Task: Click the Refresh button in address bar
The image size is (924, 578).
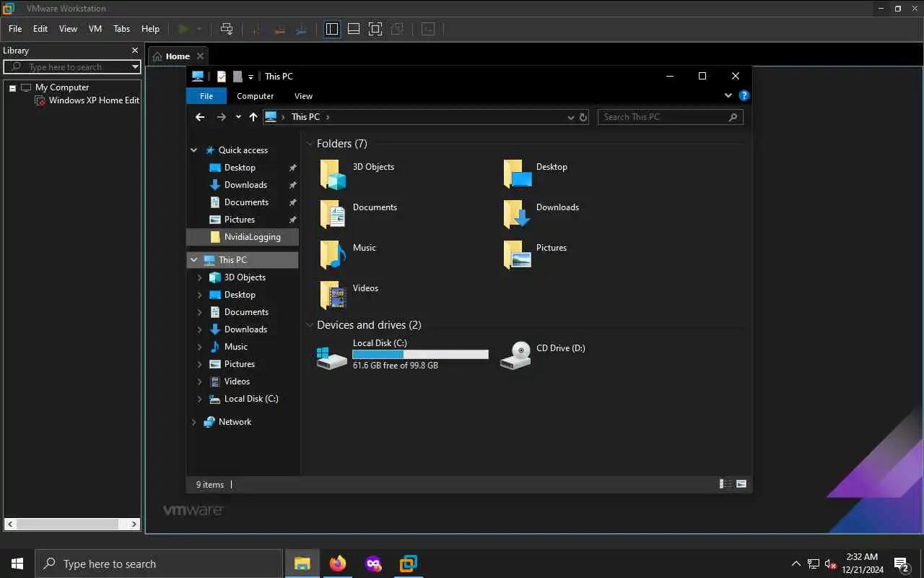Action: (x=583, y=117)
